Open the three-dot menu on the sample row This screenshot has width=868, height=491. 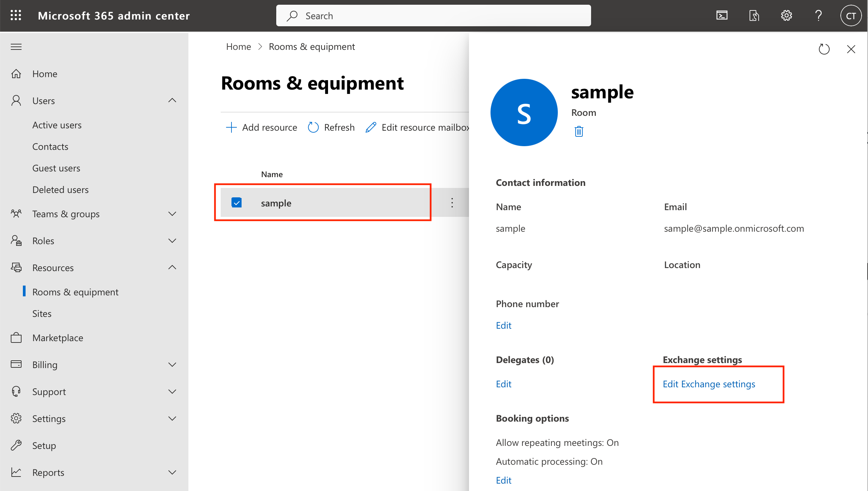452,202
